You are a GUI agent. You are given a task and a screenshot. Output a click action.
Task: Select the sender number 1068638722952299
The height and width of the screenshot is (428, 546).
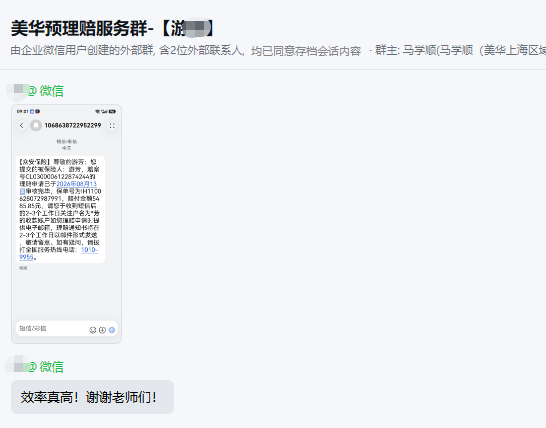tap(73, 125)
